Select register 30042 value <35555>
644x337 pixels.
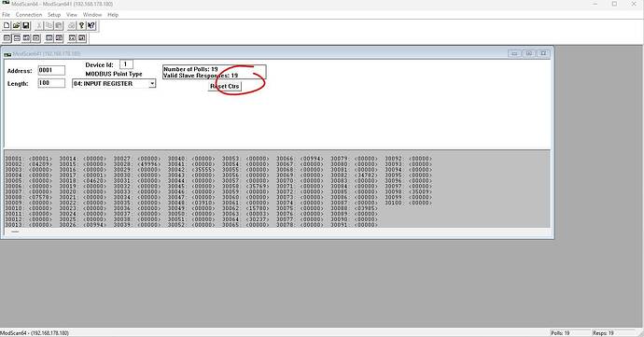203,169
